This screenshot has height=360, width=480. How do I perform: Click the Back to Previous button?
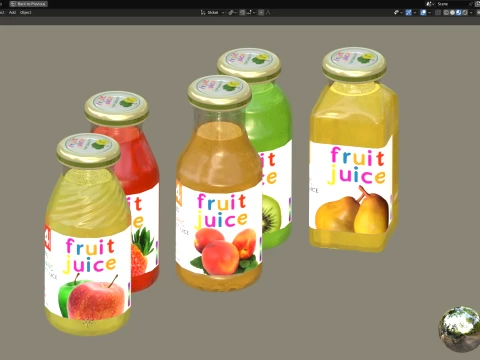29,4
